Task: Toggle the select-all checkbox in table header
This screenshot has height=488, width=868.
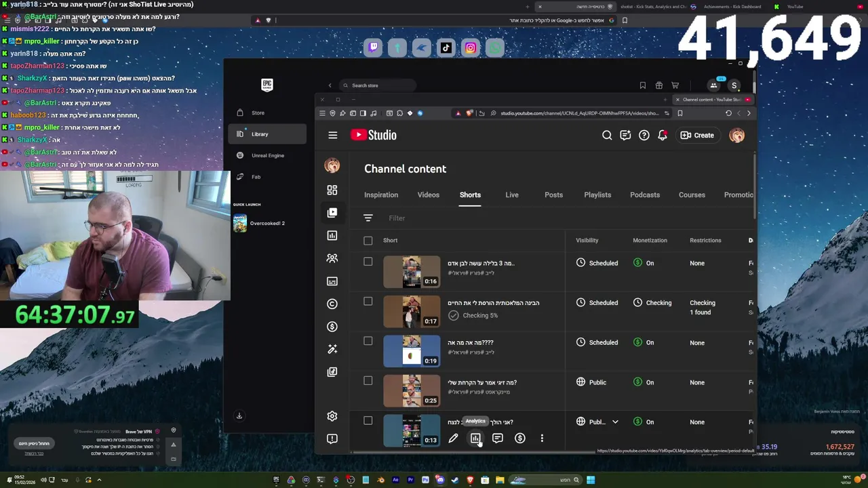Action: (x=368, y=241)
